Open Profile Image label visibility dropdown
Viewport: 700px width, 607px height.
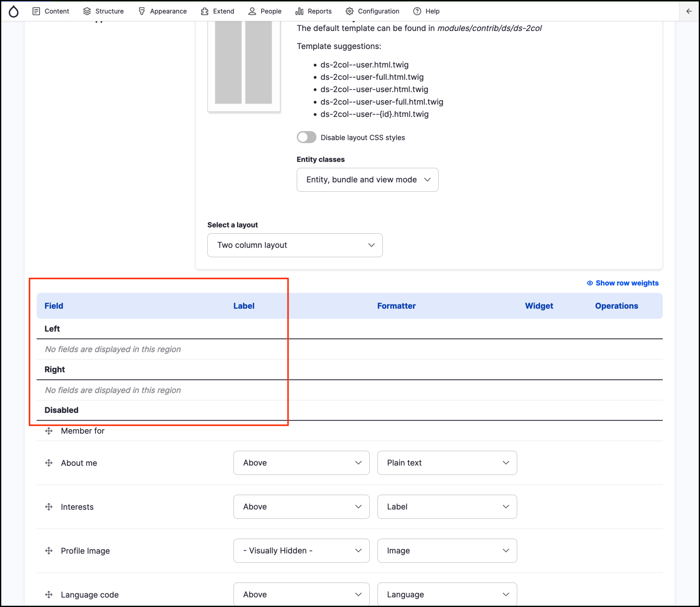click(x=301, y=551)
